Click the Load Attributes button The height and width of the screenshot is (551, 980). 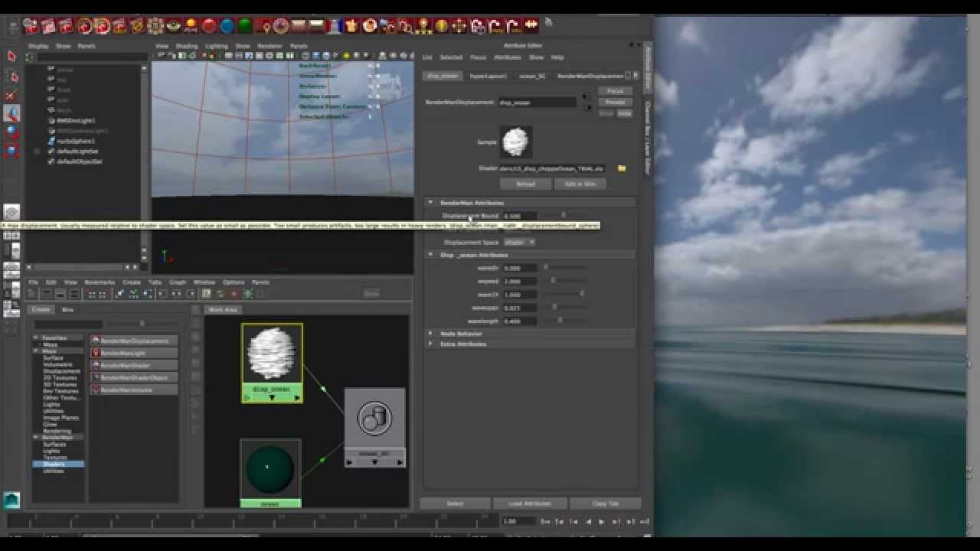(530, 504)
